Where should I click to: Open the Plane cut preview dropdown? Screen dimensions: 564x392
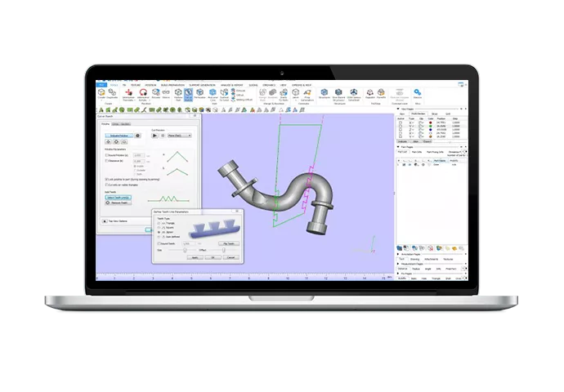coord(180,136)
